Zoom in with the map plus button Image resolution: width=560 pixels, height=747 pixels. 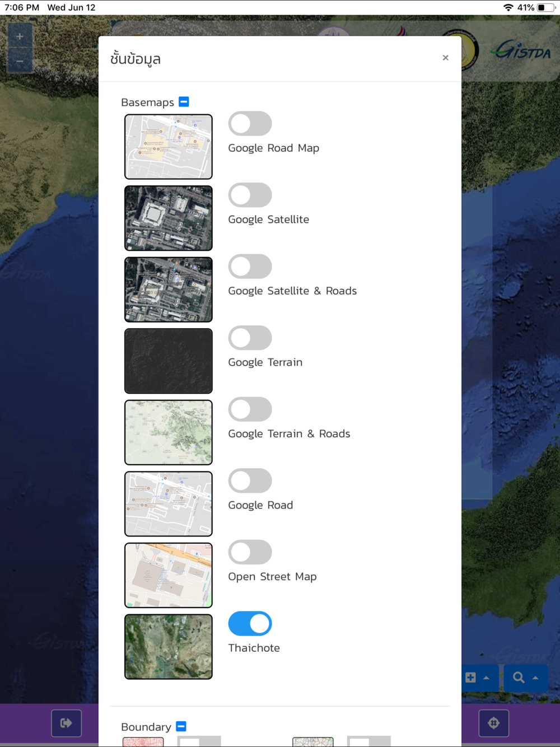point(20,36)
